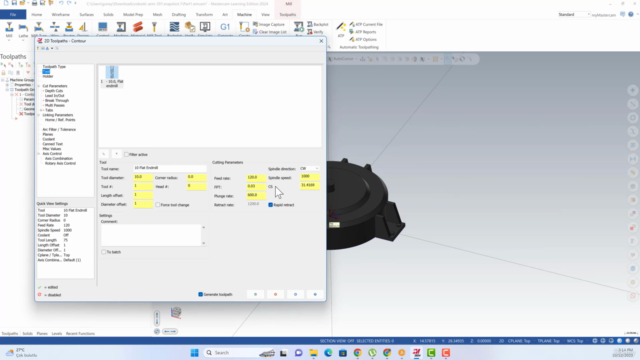Viewport: 640px width, 360px height.
Task: Switch to the Solids ribbon tab
Action: pos(108,14)
